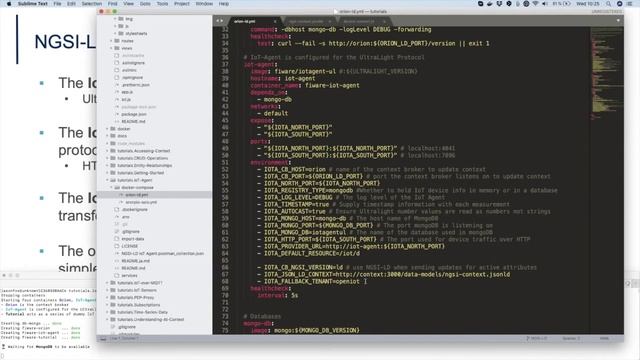Open the Notification Center list icon

coord(629,4)
